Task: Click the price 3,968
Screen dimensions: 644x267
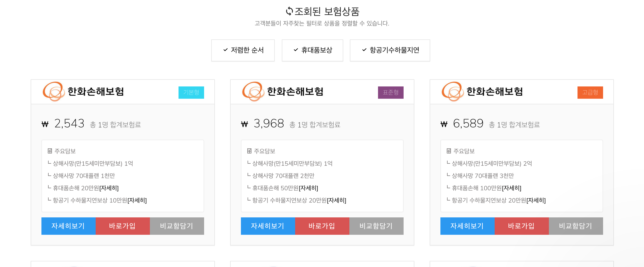Action: pyautogui.click(x=269, y=124)
